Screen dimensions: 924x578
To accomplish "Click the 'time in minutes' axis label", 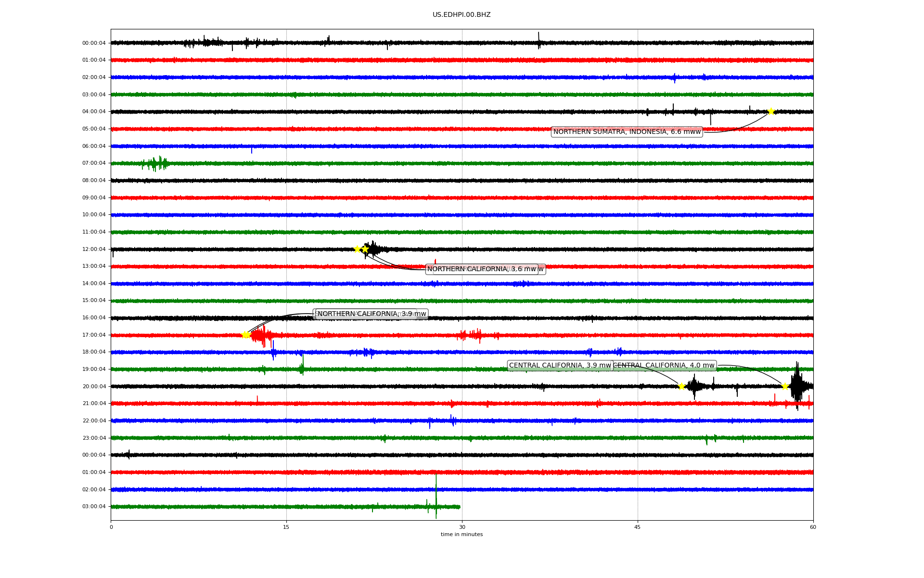I will [462, 534].
